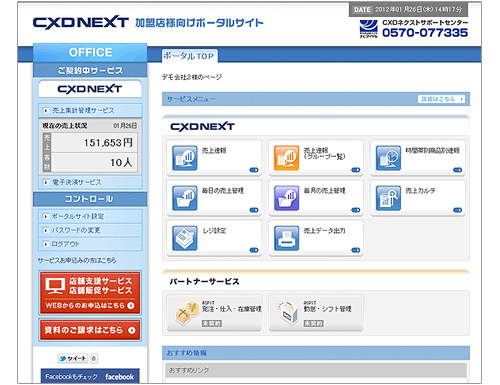This screenshot has width=500, height=385.
Task: Click the 売上データ出力 label text
Action: click(324, 230)
